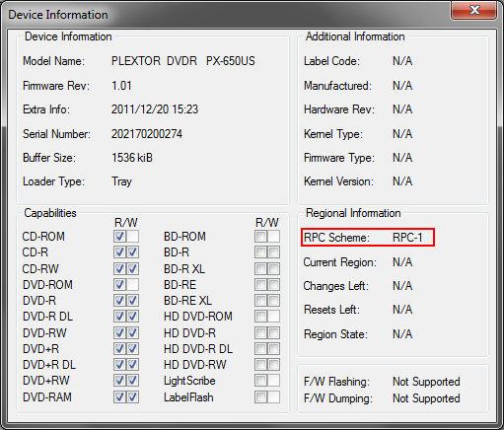Click the RPC Scheme: label
This screenshot has width=504, height=430.
pyautogui.click(x=336, y=238)
